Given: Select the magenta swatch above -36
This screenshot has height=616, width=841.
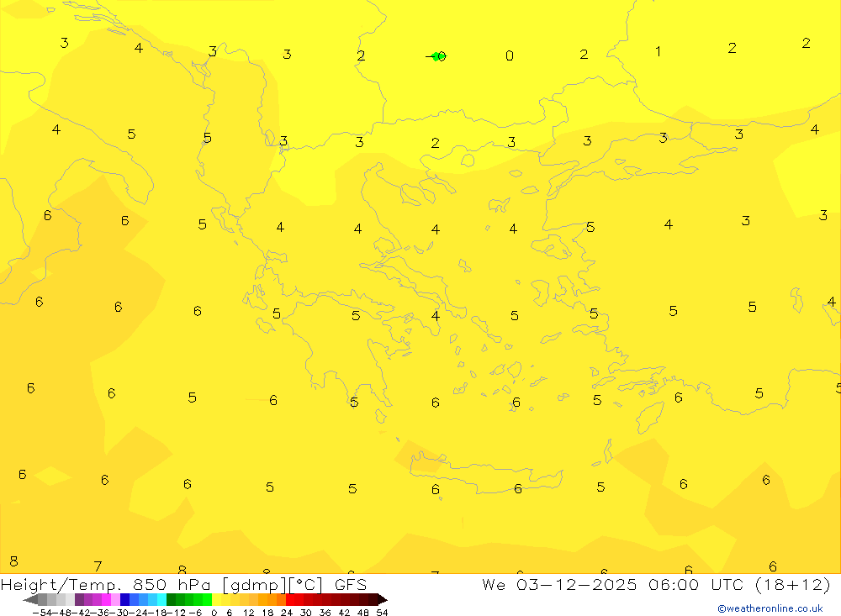Looking at the screenshot, I should 106,600.
